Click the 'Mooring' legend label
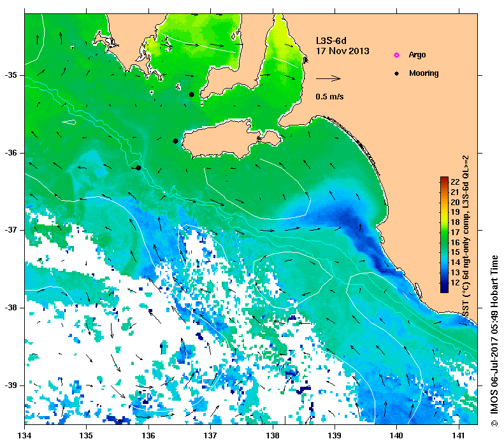 pyautogui.click(x=424, y=73)
